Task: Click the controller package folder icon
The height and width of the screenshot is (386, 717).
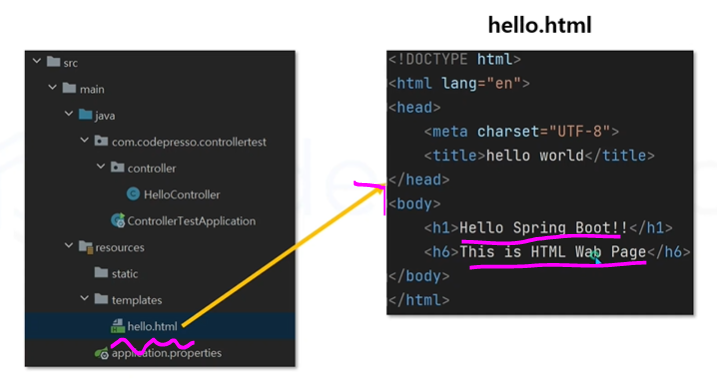Action: 117,167
